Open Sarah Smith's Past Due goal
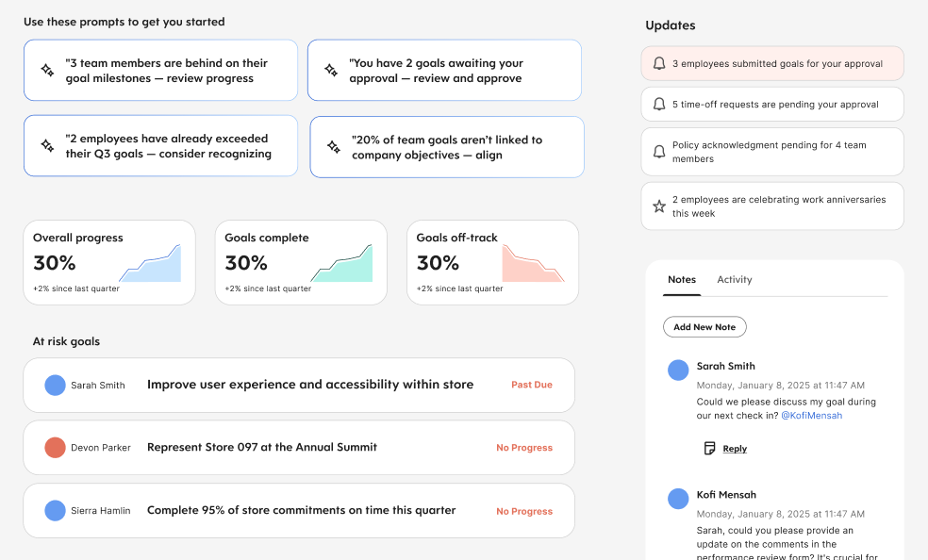 pos(299,385)
